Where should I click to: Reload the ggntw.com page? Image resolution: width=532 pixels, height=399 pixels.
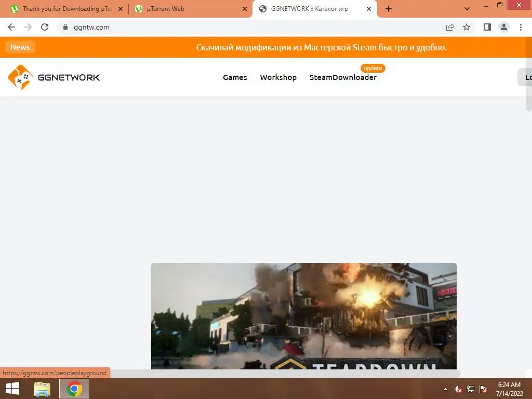[45, 27]
